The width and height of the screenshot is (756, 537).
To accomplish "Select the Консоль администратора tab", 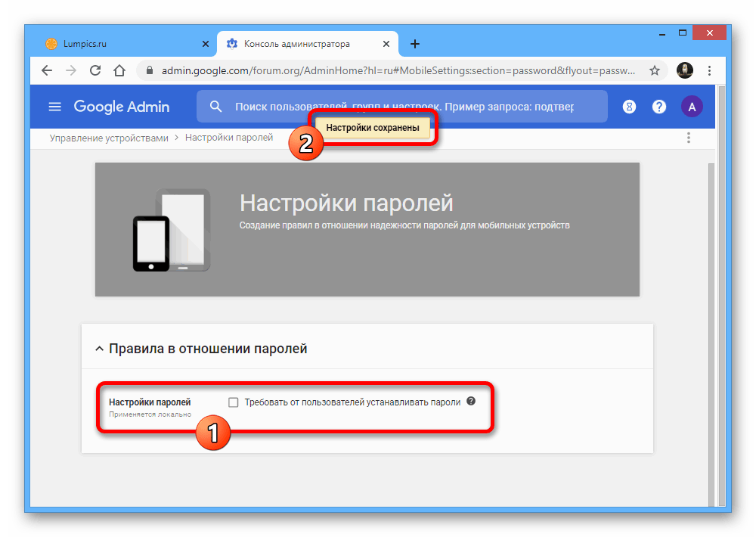I will pyautogui.click(x=307, y=44).
